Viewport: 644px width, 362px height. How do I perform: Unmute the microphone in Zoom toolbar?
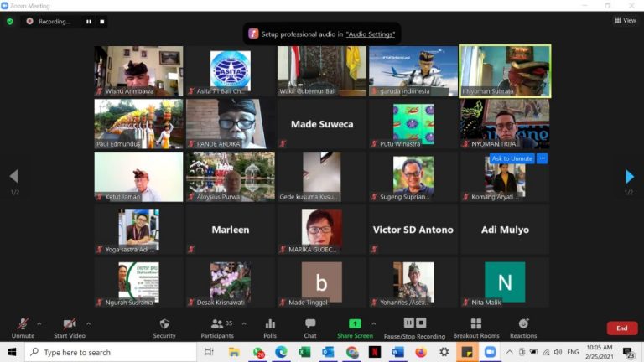(x=23, y=328)
